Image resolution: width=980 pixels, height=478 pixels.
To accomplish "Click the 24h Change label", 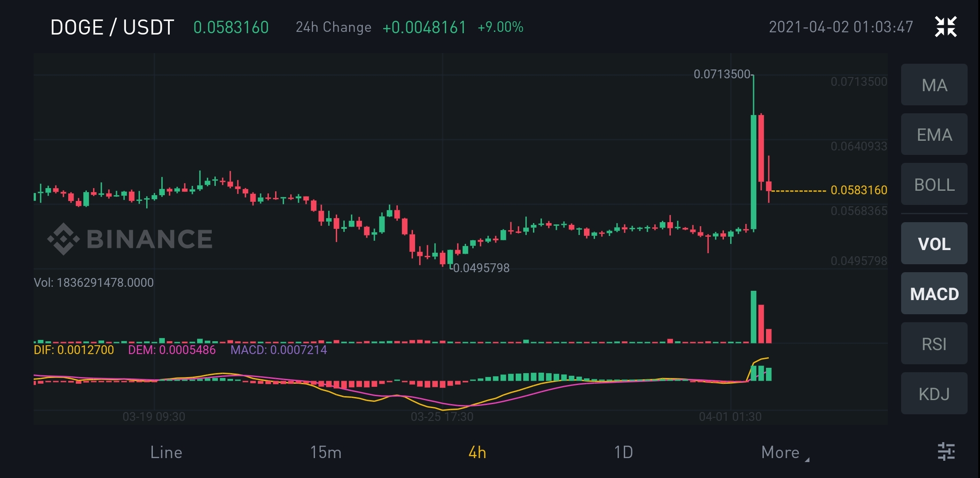I will click(333, 27).
